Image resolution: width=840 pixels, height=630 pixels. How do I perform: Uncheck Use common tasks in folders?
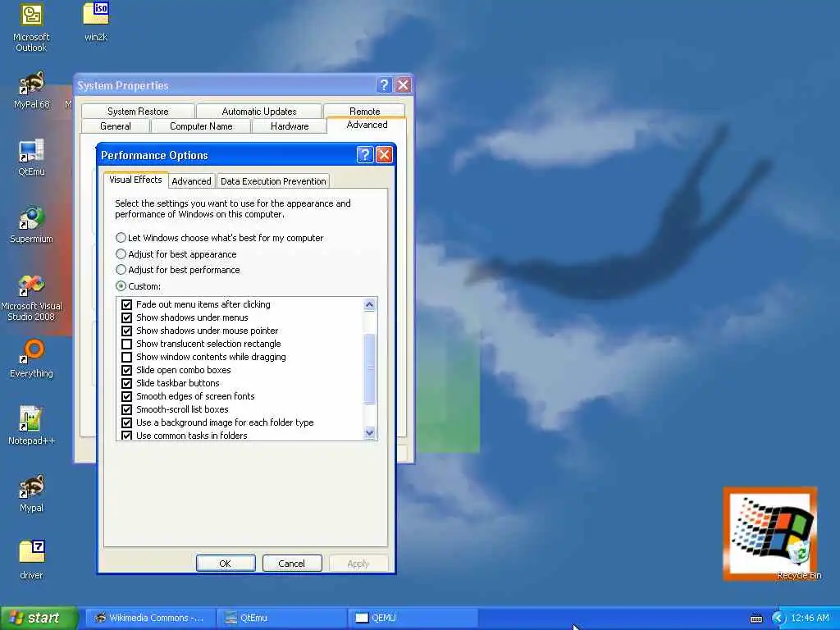(126, 435)
